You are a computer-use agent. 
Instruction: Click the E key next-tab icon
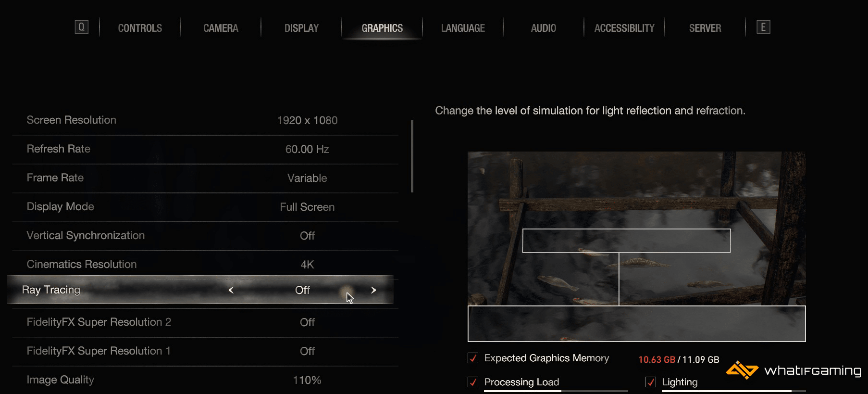[x=763, y=27]
